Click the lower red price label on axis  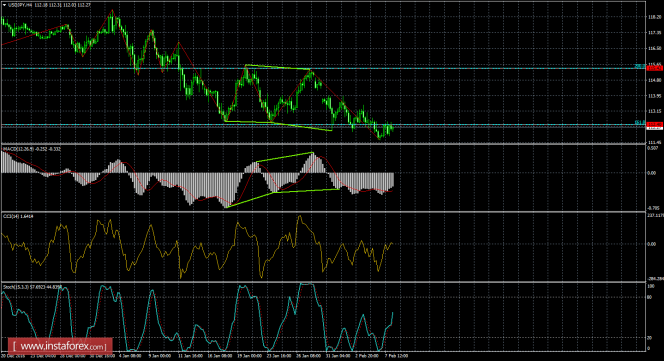(654, 124)
